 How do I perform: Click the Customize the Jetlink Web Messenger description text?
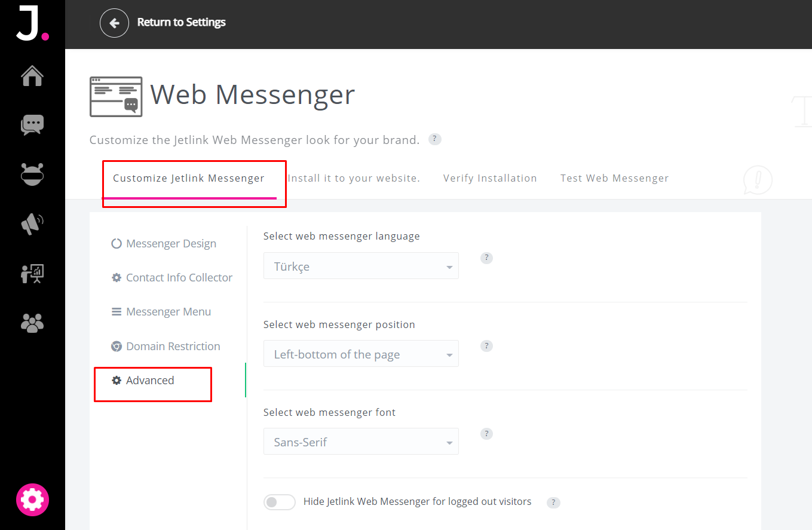[255, 140]
